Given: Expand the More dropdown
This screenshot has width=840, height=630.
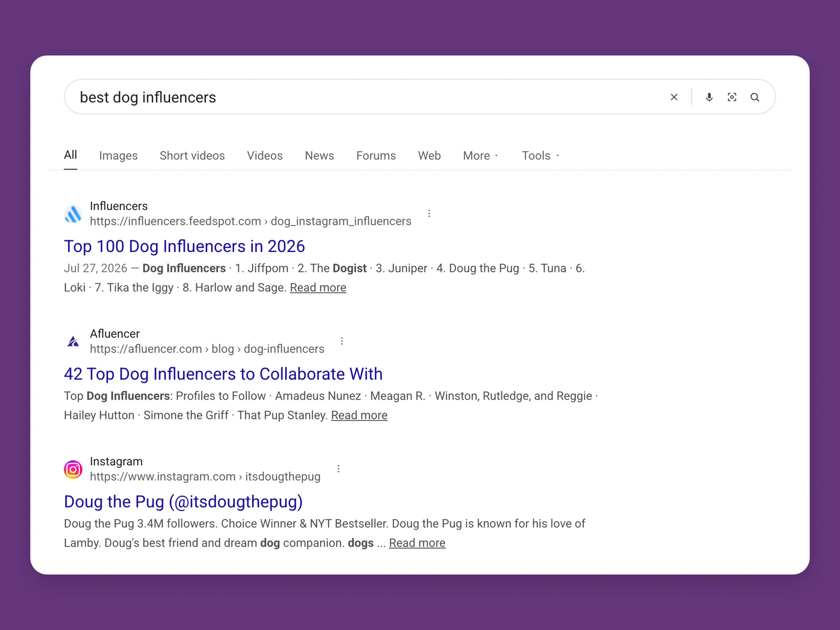Looking at the screenshot, I should 481,155.
